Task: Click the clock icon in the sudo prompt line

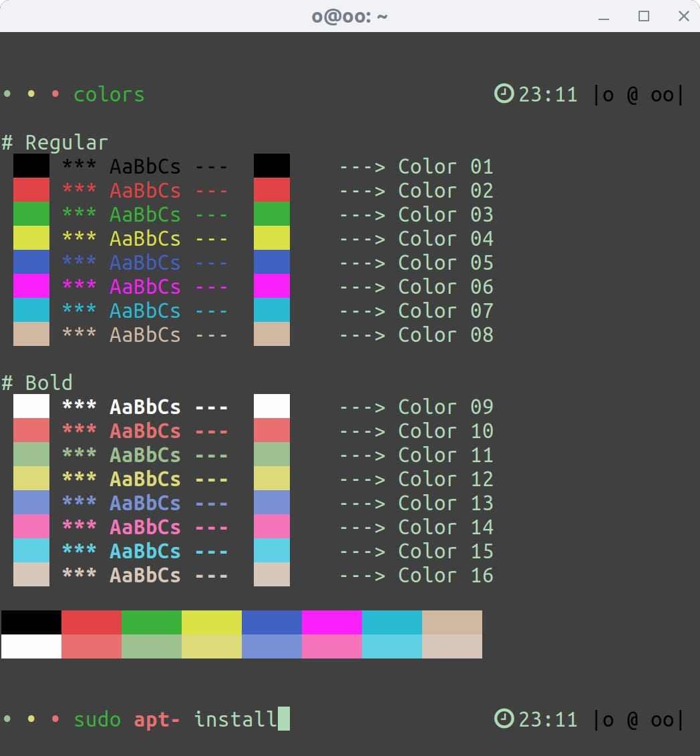Action: (x=504, y=719)
